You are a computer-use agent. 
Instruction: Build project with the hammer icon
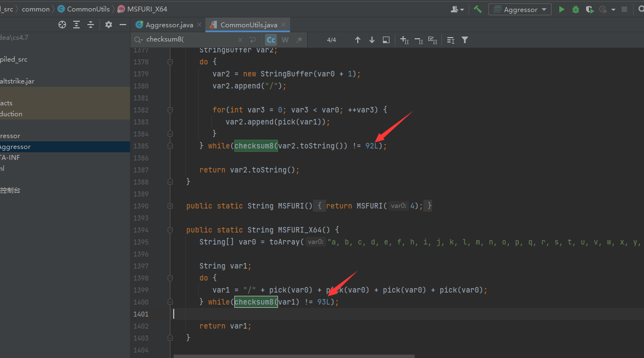(477, 9)
